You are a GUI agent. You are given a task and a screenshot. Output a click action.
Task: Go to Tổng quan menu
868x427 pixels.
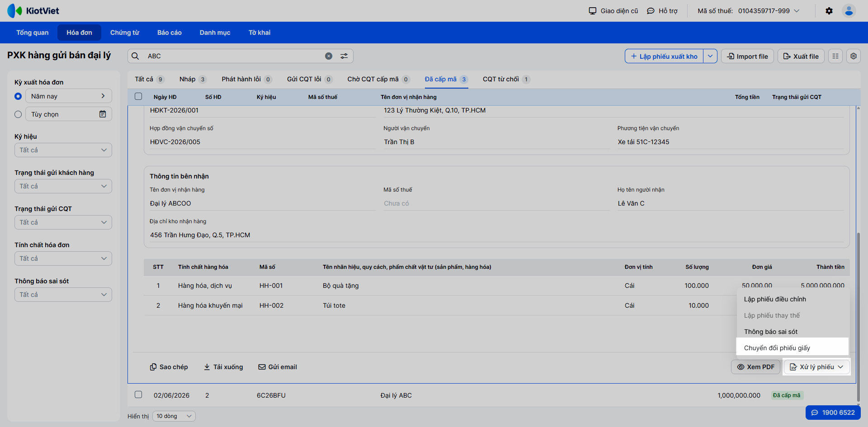[x=33, y=33]
